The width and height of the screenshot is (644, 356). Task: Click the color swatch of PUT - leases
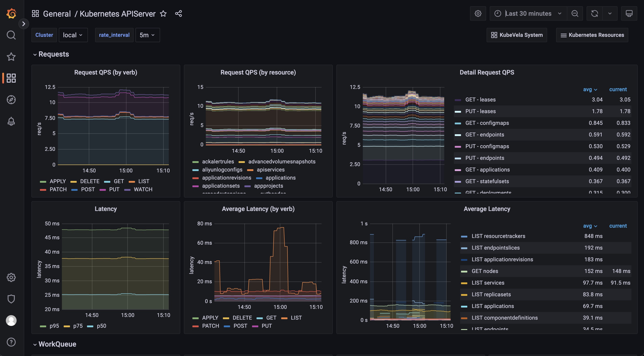pos(458,112)
